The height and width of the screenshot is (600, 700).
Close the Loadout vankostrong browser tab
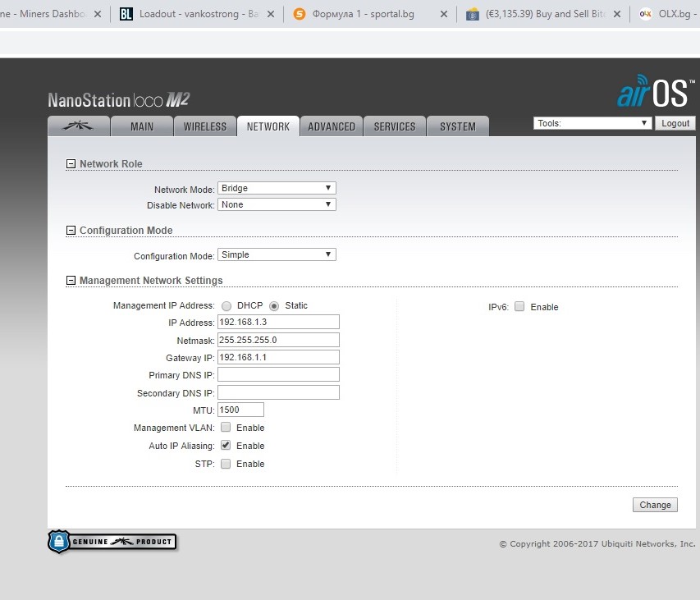pyautogui.click(x=271, y=14)
